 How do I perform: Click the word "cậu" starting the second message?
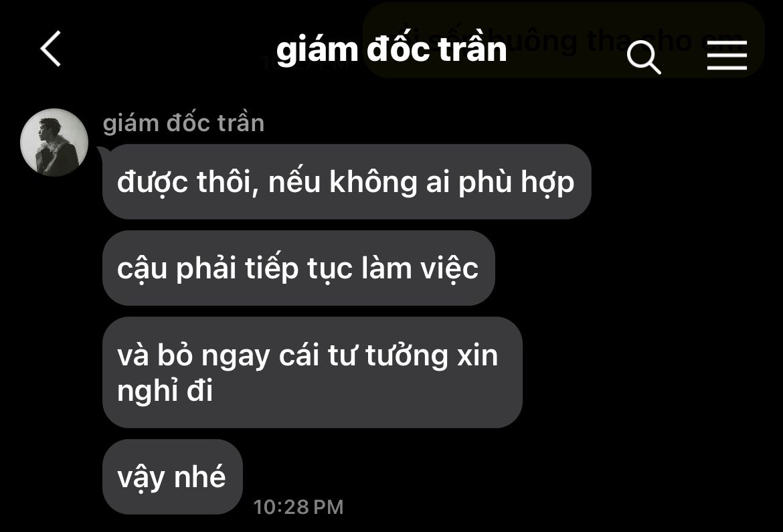pos(142,270)
